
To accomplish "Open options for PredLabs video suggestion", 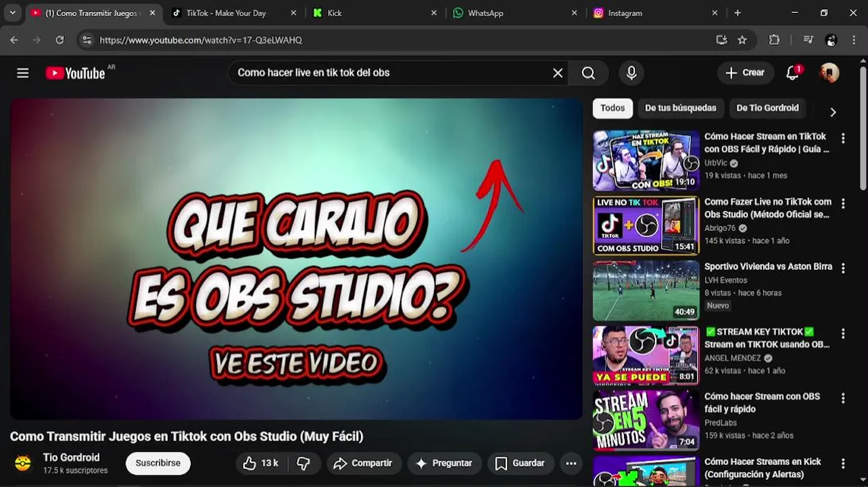I will (x=843, y=398).
